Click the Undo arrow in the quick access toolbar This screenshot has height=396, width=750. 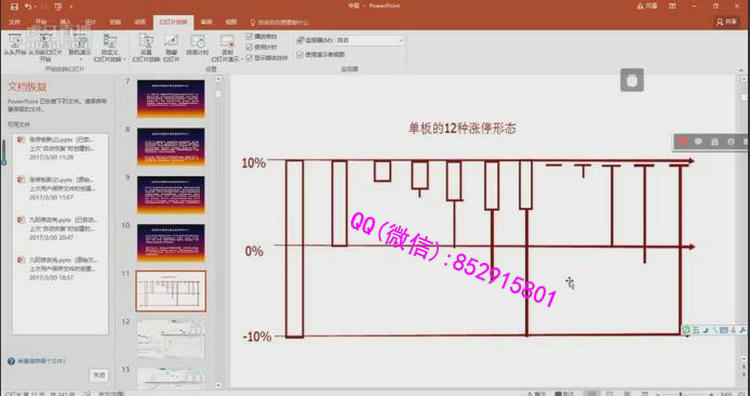pyautogui.click(x=28, y=6)
